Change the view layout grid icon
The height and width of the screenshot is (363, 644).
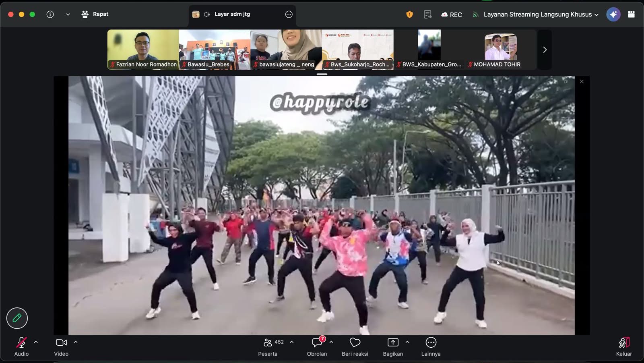coord(632,15)
